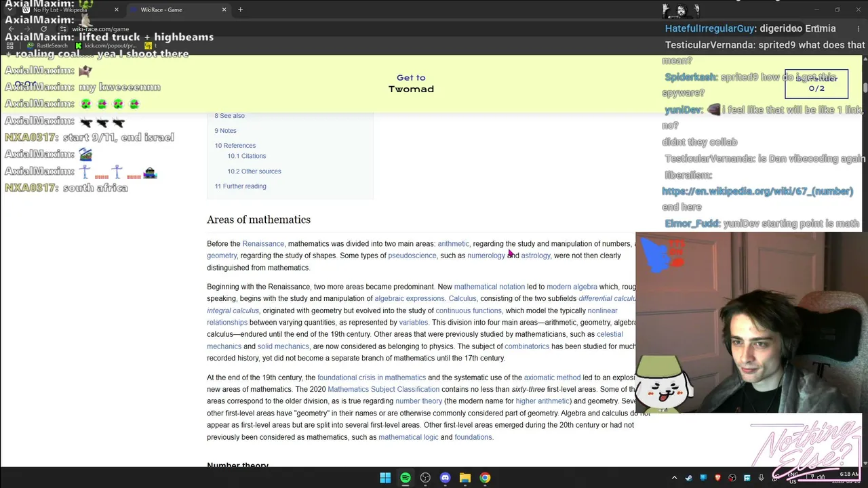Jump to Further reading in contents

pyautogui.click(x=241, y=186)
